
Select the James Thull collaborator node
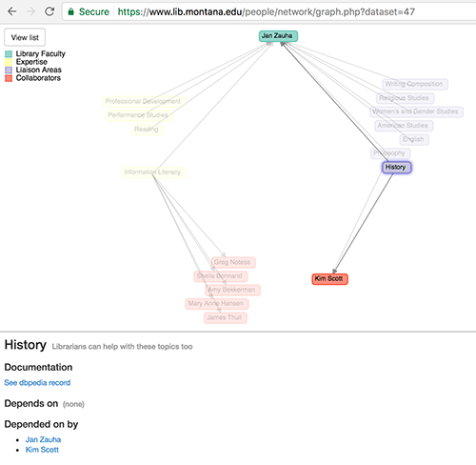(226, 317)
